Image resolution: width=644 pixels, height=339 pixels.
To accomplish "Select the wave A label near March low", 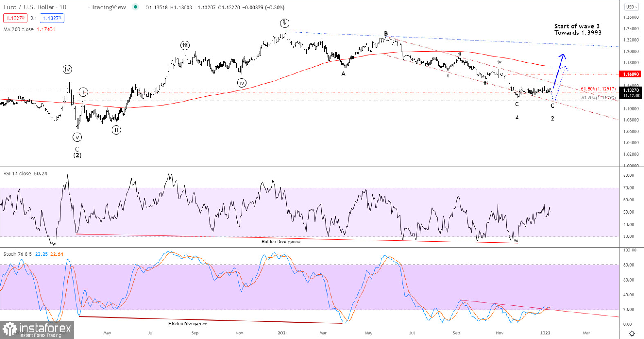I will pos(343,74).
